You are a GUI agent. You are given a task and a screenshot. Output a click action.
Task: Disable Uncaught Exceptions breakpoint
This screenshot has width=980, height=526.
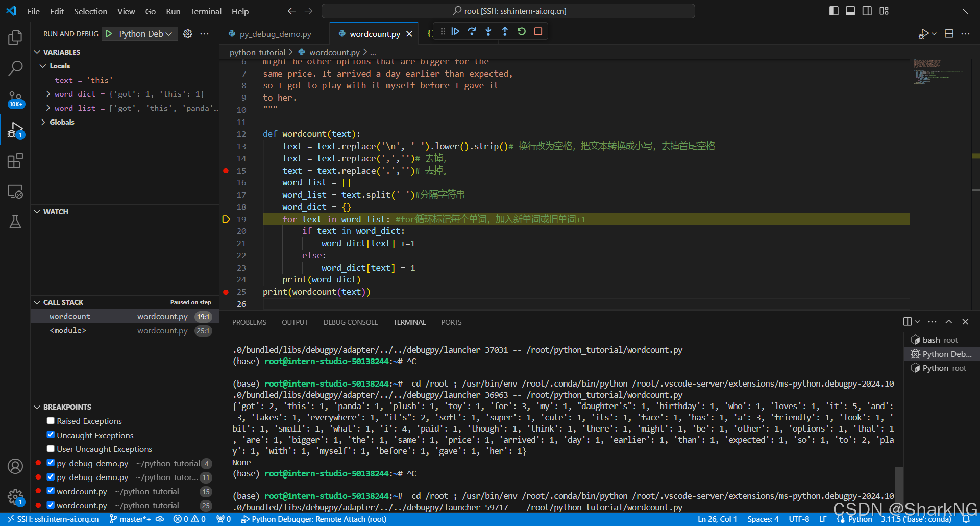(51, 435)
